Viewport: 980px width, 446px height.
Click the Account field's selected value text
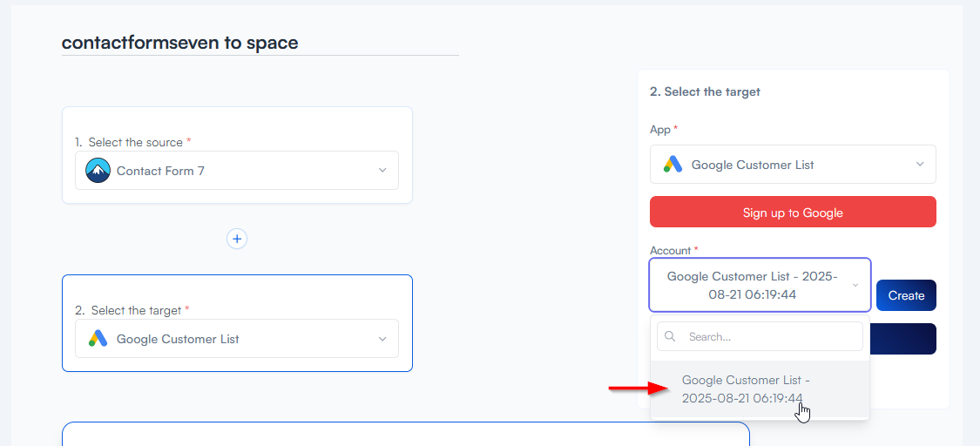pos(752,286)
